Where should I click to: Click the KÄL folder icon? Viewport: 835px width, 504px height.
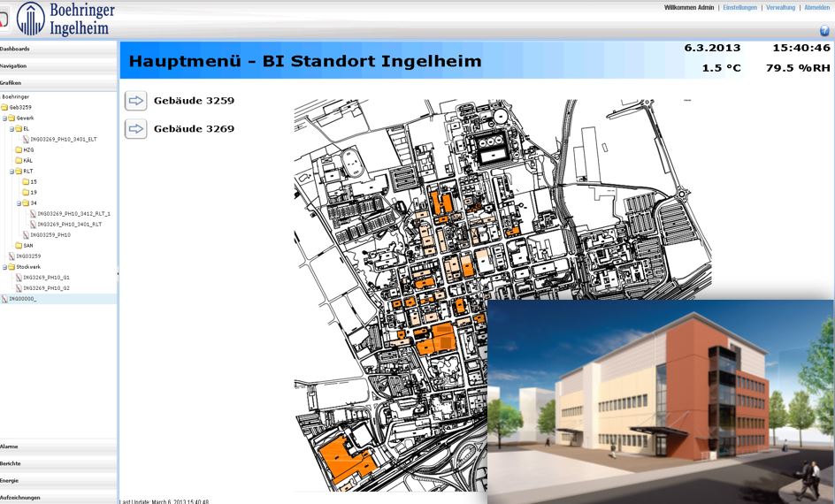[19, 161]
